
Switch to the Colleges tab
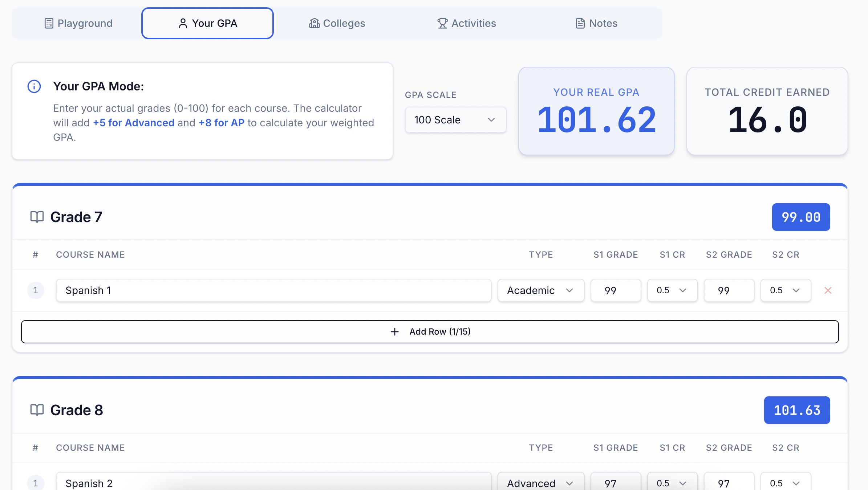tap(337, 23)
